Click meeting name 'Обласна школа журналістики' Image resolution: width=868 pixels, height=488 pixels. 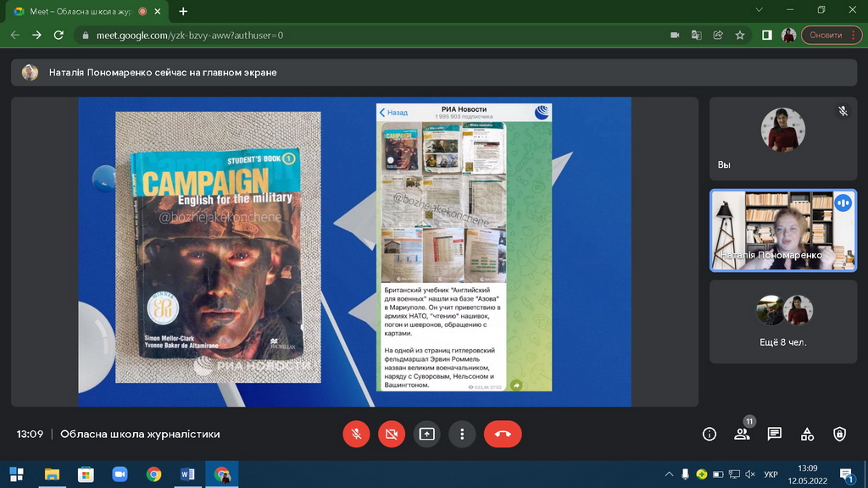[x=140, y=435]
